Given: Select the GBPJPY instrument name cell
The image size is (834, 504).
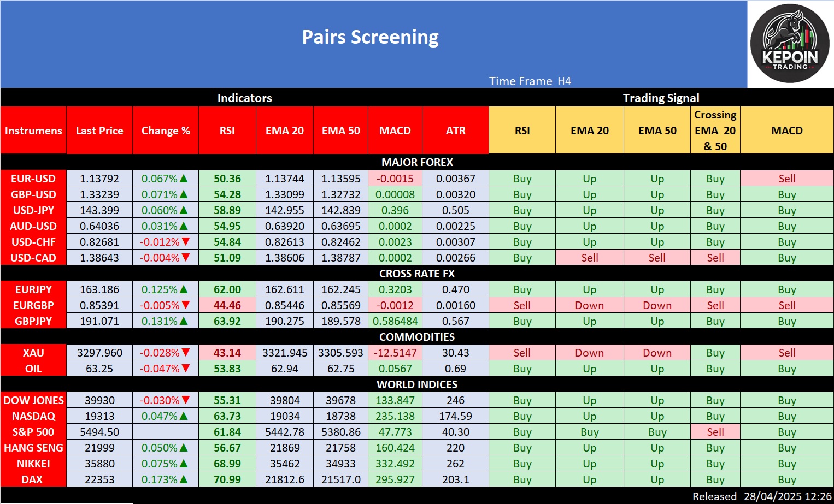Looking at the screenshot, I should tap(33, 321).
